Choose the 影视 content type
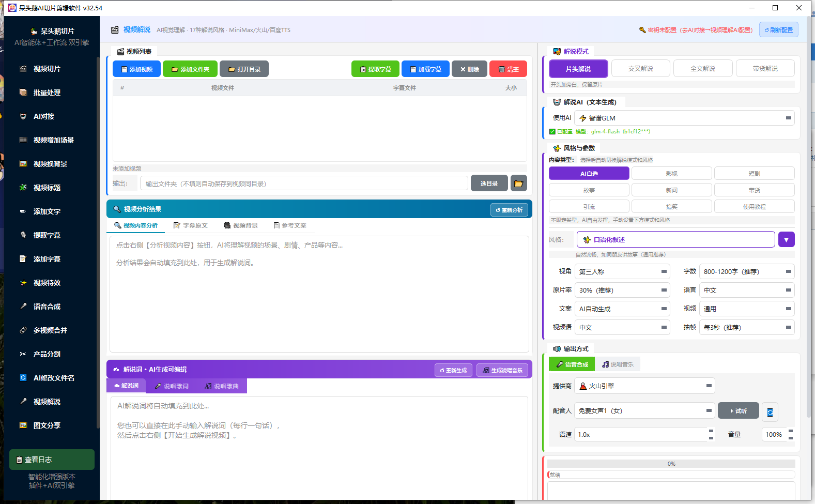 click(x=672, y=174)
